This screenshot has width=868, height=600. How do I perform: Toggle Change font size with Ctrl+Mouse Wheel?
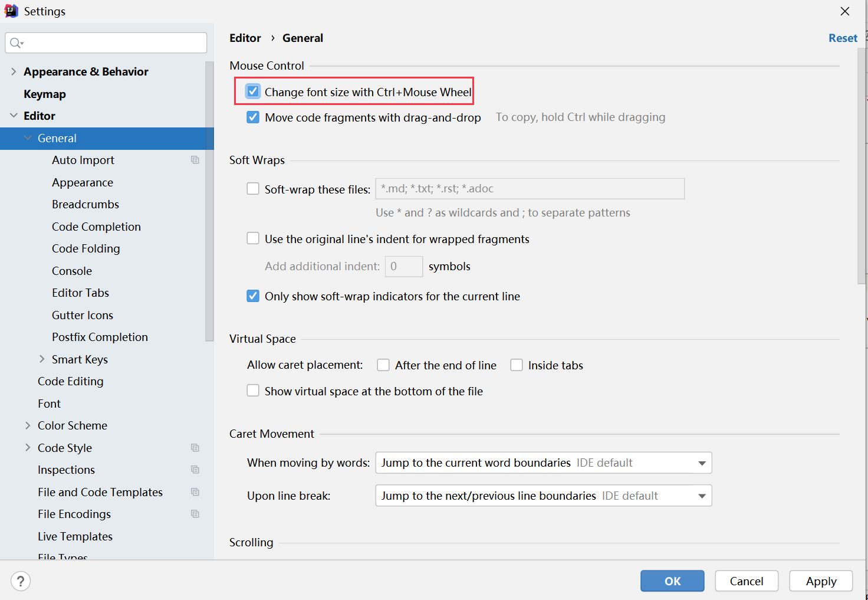click(253, 91)
